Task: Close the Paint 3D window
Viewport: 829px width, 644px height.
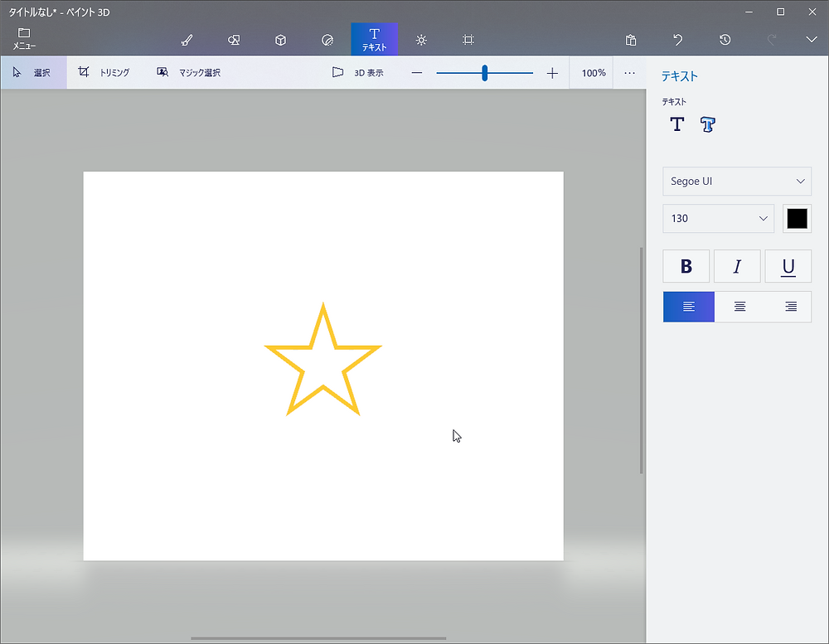Action: pyautogui.click(x=812, y=12)
